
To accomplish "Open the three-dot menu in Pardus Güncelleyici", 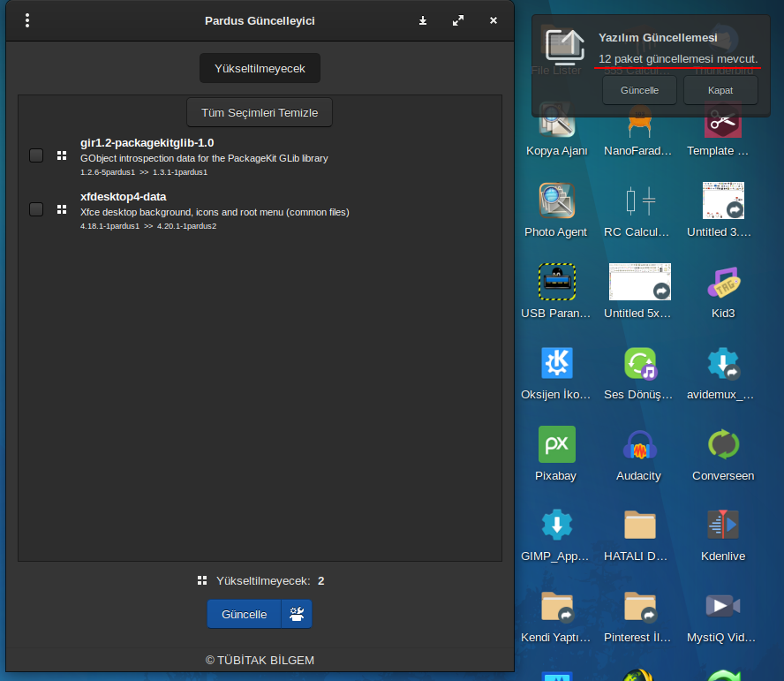I will (x=27, y=20).
